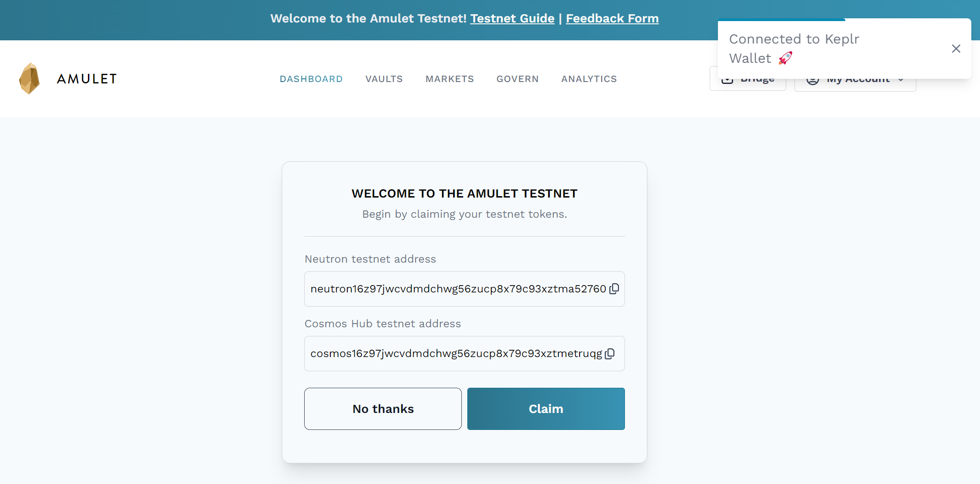Screen dimensions: 980x484
Task: Claim the testnet tokens
Action: pos(546,409)
